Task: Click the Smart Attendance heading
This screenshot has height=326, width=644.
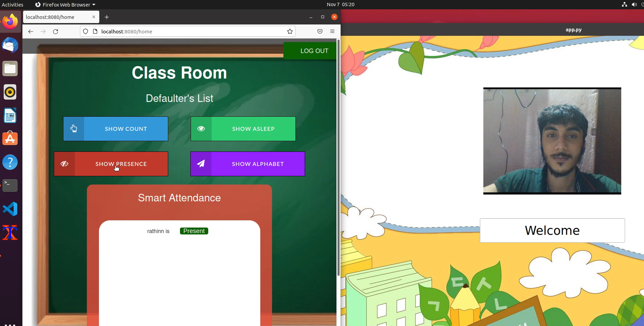Action: (179, 198)
